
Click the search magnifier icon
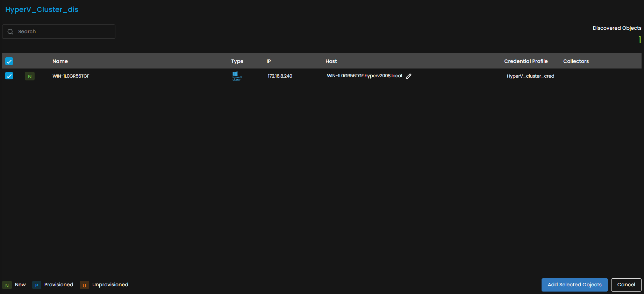pyautogui.click(x=10, y=32)
